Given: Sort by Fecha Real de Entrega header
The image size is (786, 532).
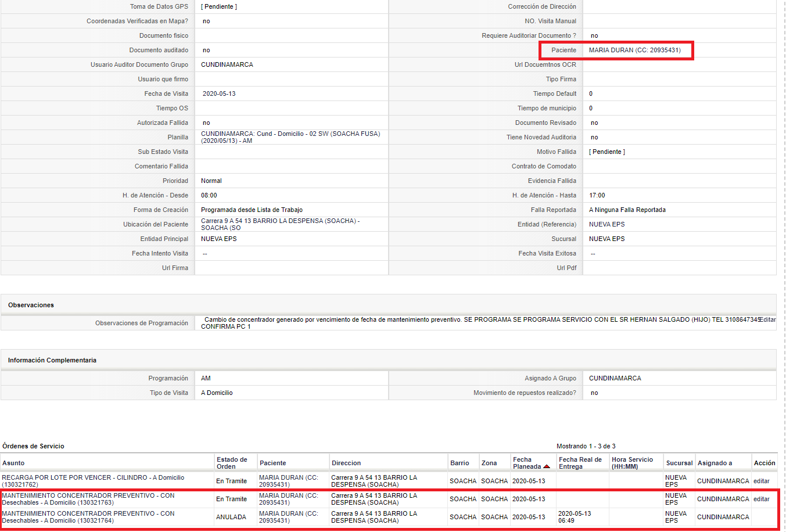Looking at the screenshot, I should click(580, 463).
